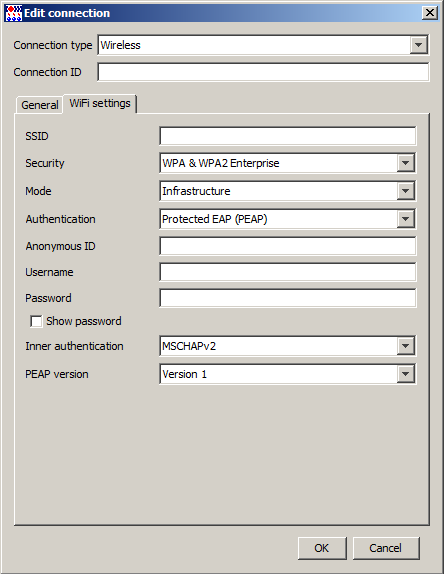Open the Connection type dropdown arrow

pyautogui.click(x=418, y=45)
